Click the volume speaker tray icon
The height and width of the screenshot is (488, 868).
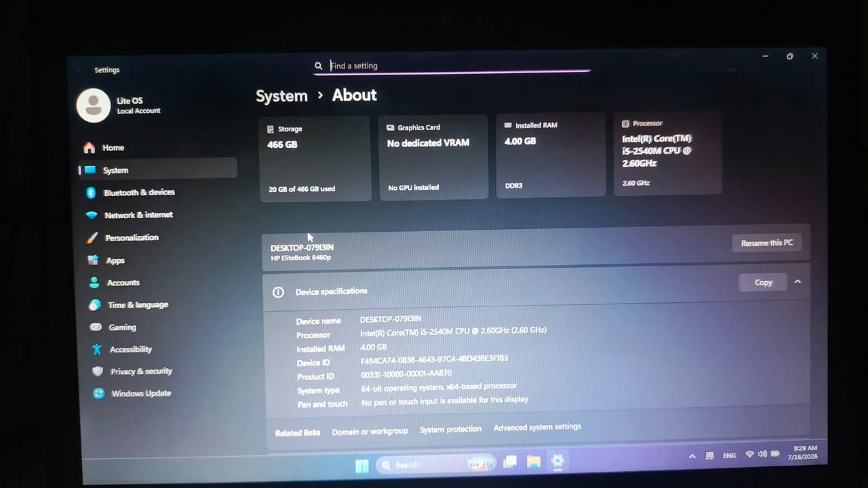pyautogui.click(x=762, y=454)
